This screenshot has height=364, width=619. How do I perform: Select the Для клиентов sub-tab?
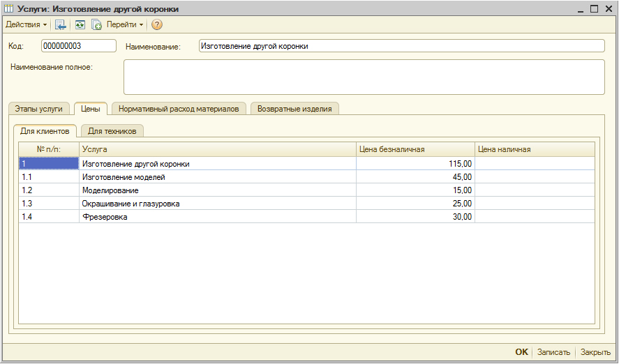point(45,131)
